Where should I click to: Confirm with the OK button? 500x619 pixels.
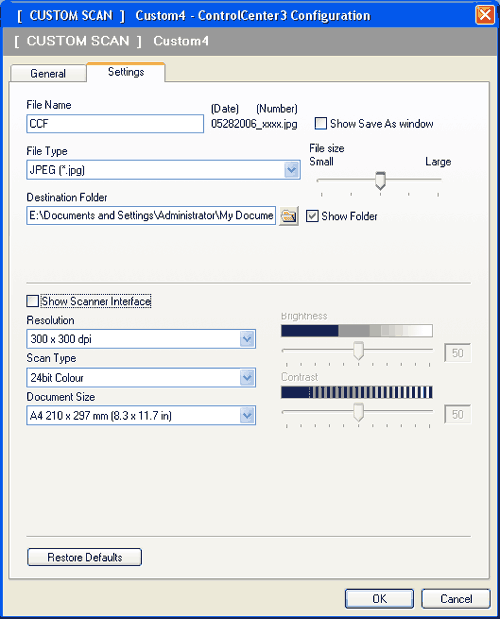pyautogui.click(x=379, y=599)
